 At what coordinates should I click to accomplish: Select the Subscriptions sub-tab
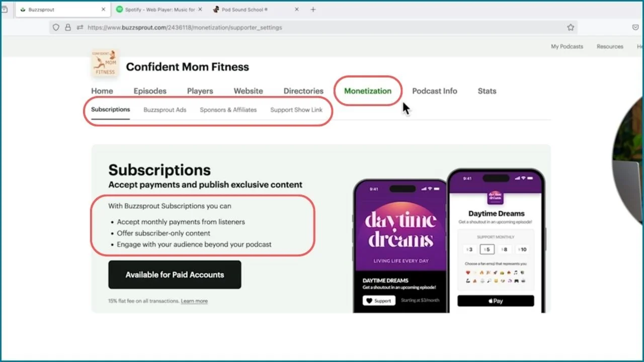coord(111,109)
